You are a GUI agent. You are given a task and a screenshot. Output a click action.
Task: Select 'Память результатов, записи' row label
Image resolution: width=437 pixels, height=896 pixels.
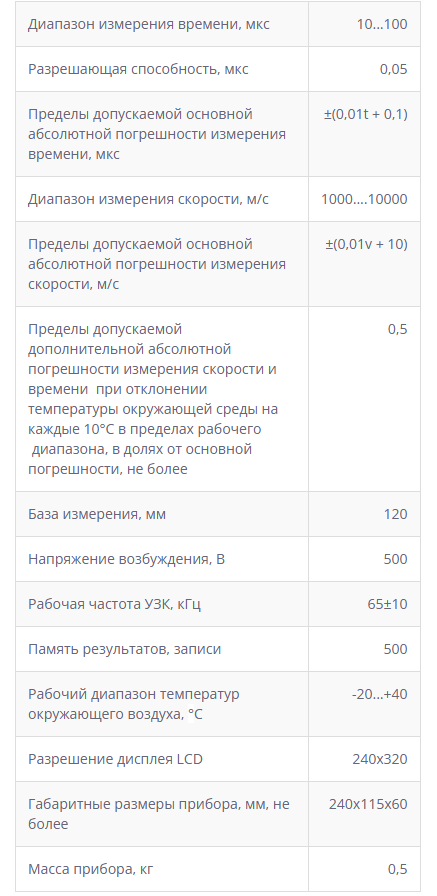[124, 650]
